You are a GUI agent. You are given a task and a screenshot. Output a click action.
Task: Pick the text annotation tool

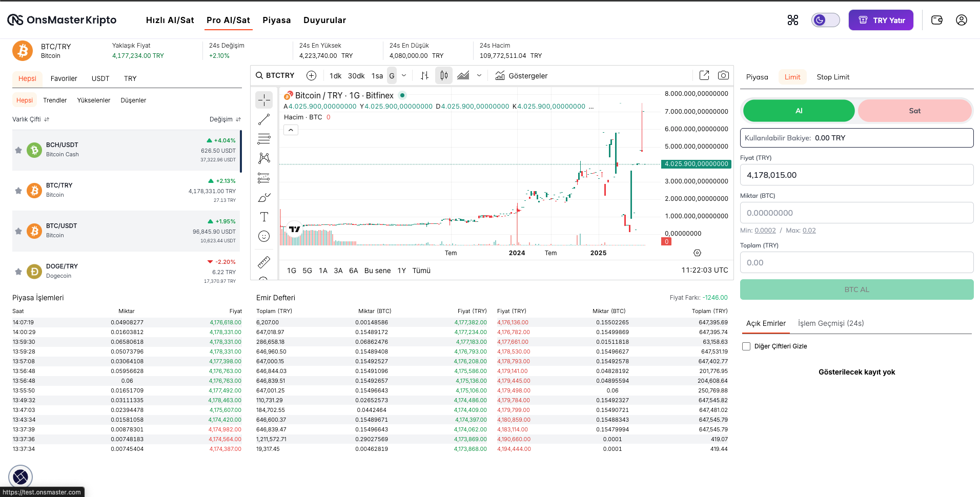pos(264,217)
